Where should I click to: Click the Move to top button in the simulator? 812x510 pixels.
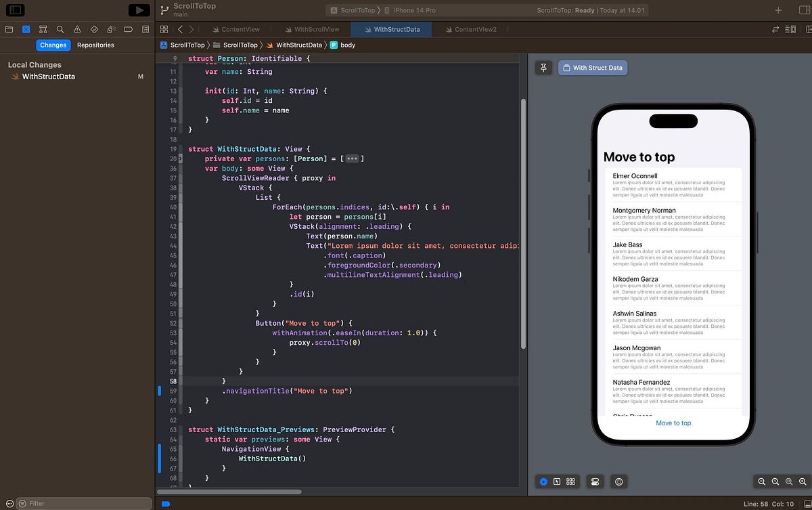(x=673, y=423)
